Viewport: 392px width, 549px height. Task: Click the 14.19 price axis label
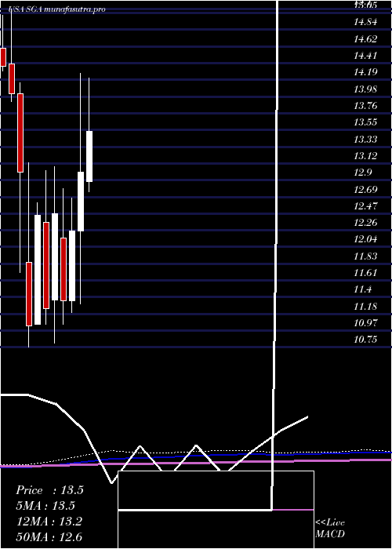(x=365, y=72)
